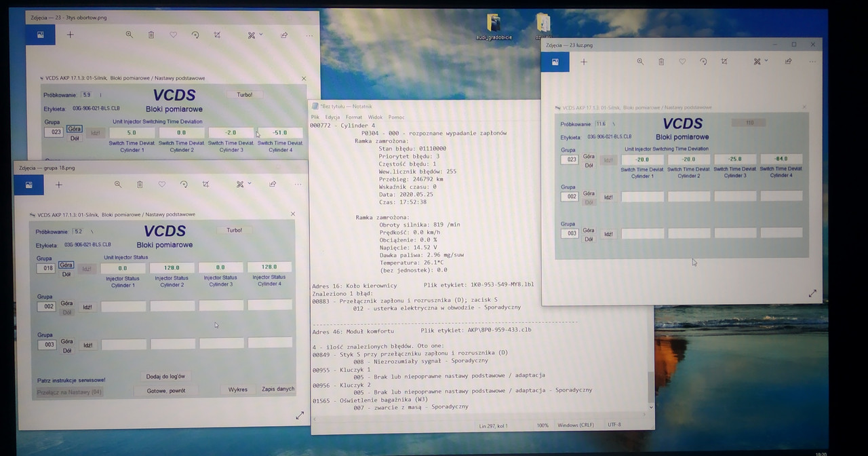Favorite the 3tys obortow.png photo
This screenshot has width=868, height=456.
tap(173, 35)
